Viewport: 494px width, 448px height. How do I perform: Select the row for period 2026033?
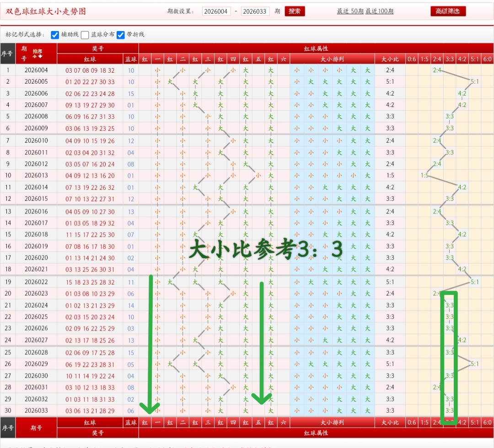click(36, 411)
